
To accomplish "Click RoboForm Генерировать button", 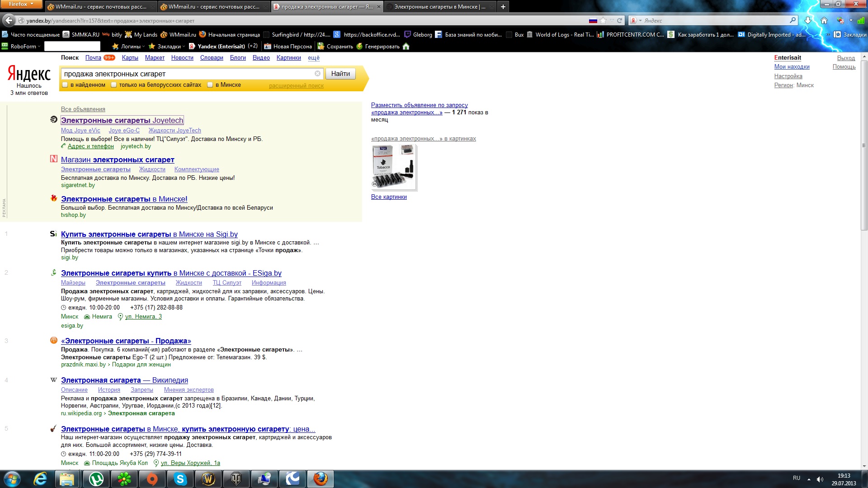I will [378, 46].
